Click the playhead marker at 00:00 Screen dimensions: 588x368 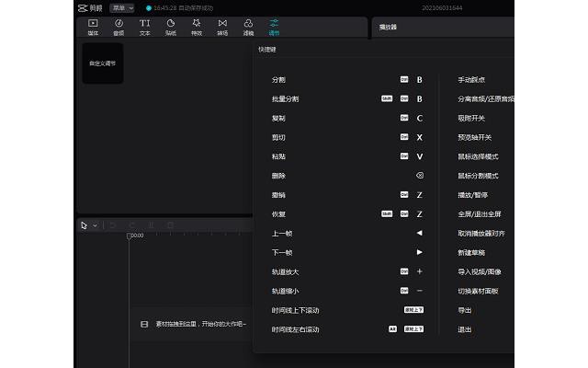[x=129, y=236]
